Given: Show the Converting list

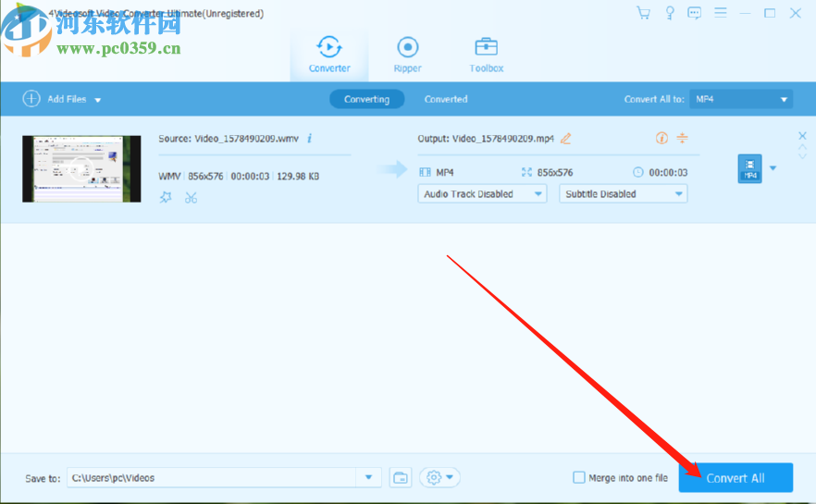Looking at the screenshot, I should (x=367, y=99).
